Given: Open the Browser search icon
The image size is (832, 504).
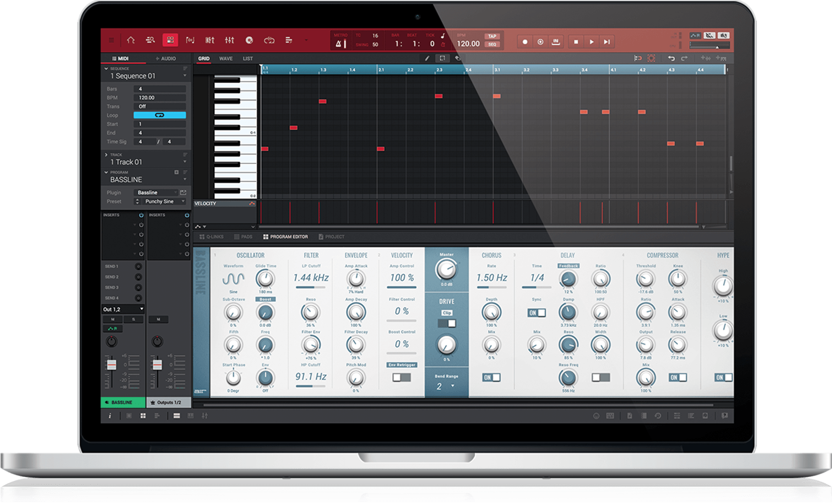Looking at the screenshot, I should pyautogui.click(x=150, y=40).
